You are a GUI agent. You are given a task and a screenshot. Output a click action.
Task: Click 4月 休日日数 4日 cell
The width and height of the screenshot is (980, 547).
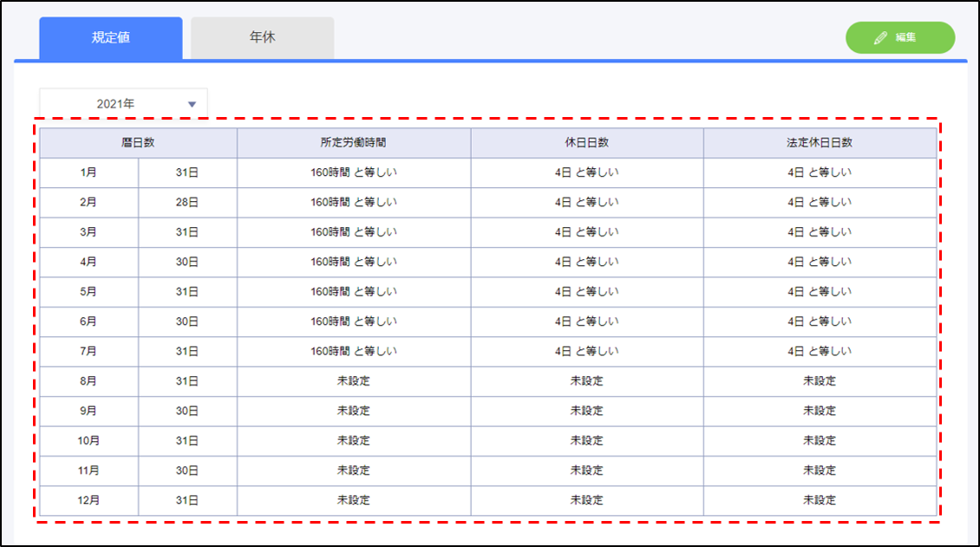click(x=587, y=263)
